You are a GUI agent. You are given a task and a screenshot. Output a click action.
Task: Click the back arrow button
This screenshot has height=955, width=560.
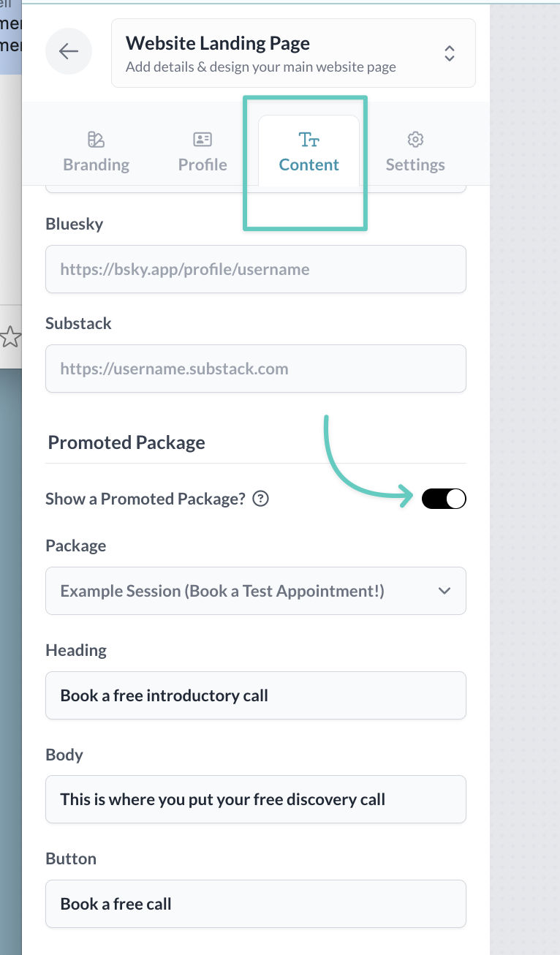point(69,51)
